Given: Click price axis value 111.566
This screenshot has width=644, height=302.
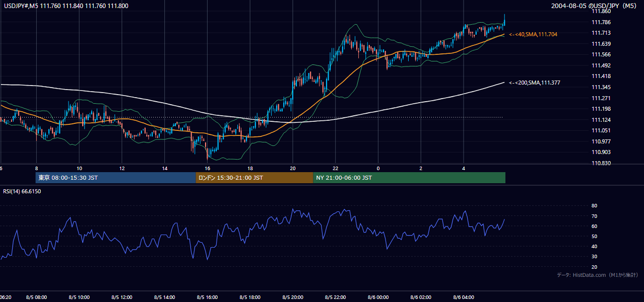Looking at the screenshot, I should tap(601, 54).
